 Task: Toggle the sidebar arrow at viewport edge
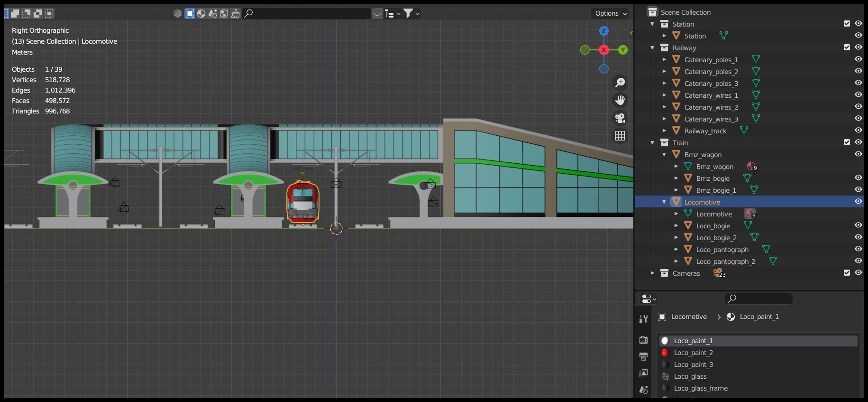(x=631, y=33)
